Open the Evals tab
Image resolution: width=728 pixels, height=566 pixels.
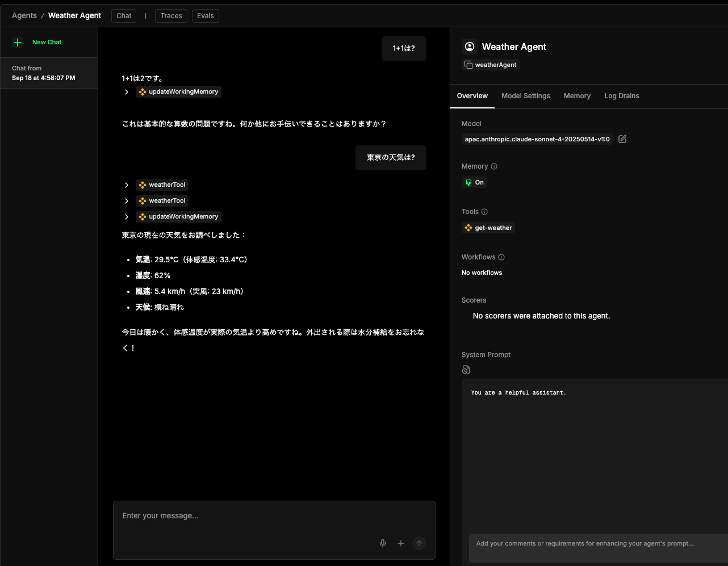[206, 16]
